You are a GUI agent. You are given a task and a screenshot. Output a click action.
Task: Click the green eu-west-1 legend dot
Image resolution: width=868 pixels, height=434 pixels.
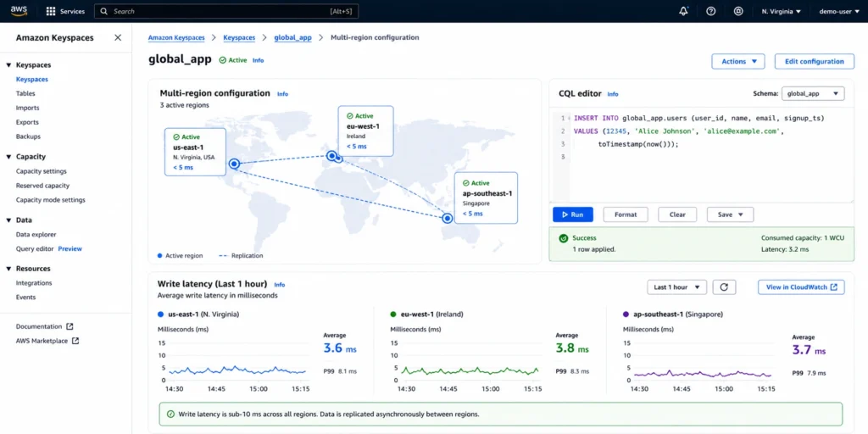[393, 314]
